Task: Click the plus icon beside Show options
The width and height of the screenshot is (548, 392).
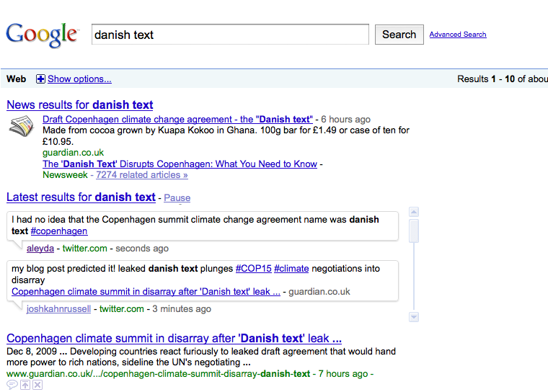Action: [x=40, y=79]
